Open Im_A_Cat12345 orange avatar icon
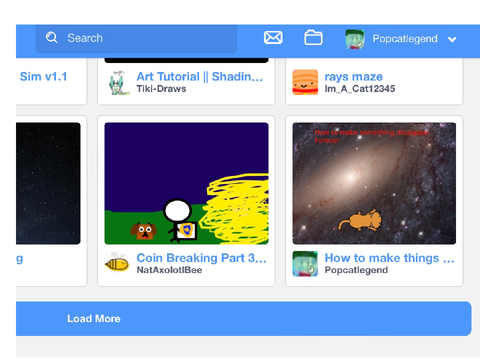 [305, 82]
